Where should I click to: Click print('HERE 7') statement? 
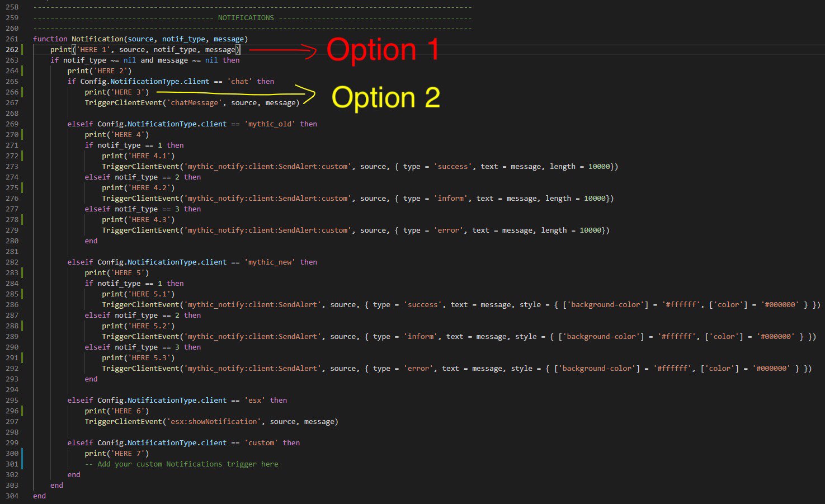tap(117, 453)
